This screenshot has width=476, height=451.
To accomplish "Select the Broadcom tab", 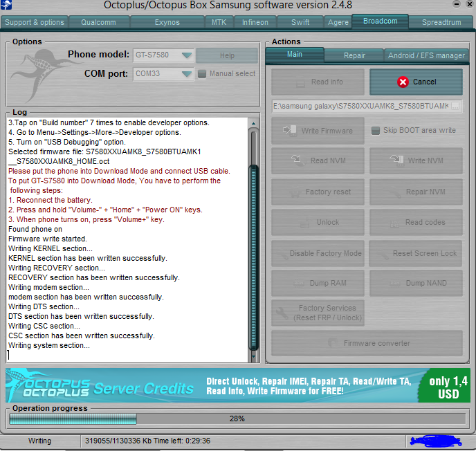I will (380, 21).
